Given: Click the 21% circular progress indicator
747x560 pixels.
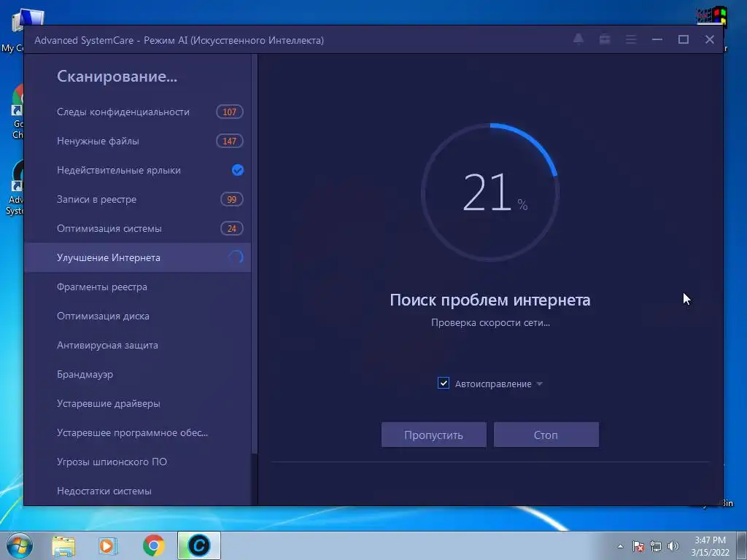Looking at the screenshot, I should (x=489, y=192).
